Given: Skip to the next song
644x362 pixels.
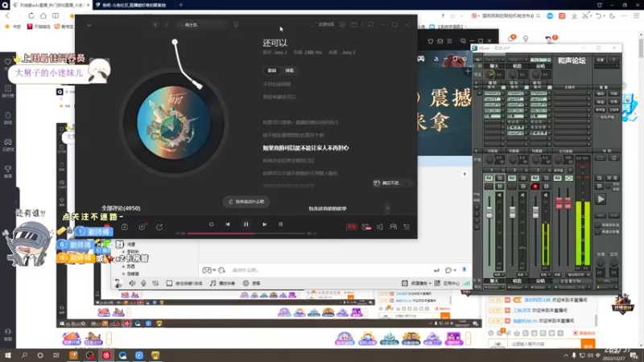Looking at the screenshot, I should pos(265,224).
